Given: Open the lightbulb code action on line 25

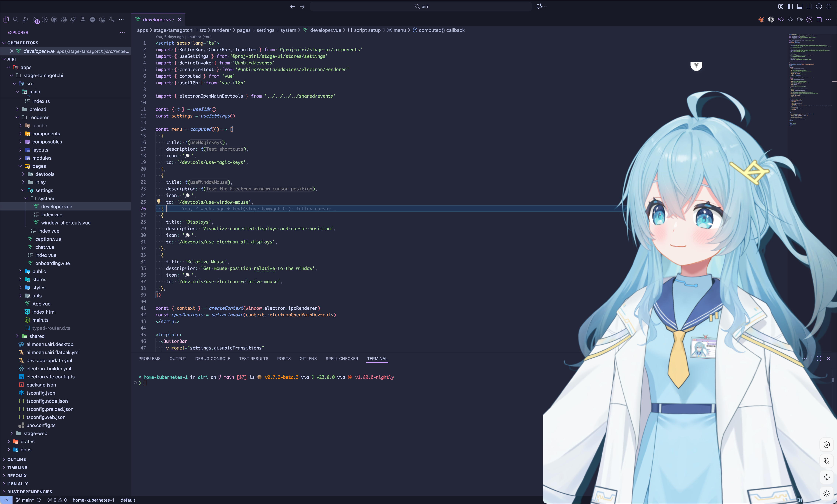Looking at the screenshot, I should [x=158, y=202].
